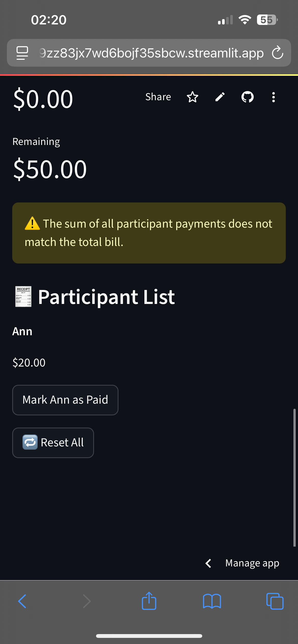Image resolution: width=298 pixels, height=644 pixels.
Task: Mark Ann as Paid
Action: [65, 400]
